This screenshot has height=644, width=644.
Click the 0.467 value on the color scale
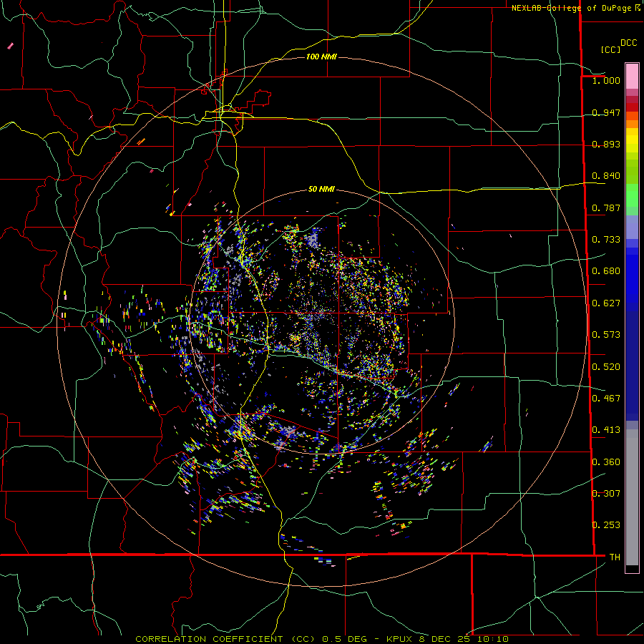click(x=606, y=399)
